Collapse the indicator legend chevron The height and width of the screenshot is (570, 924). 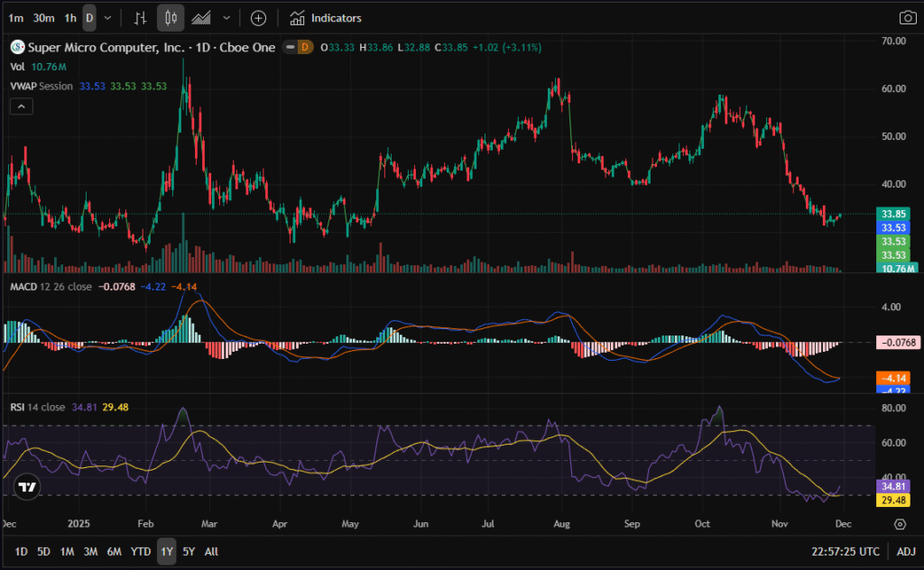click(21, 106)
